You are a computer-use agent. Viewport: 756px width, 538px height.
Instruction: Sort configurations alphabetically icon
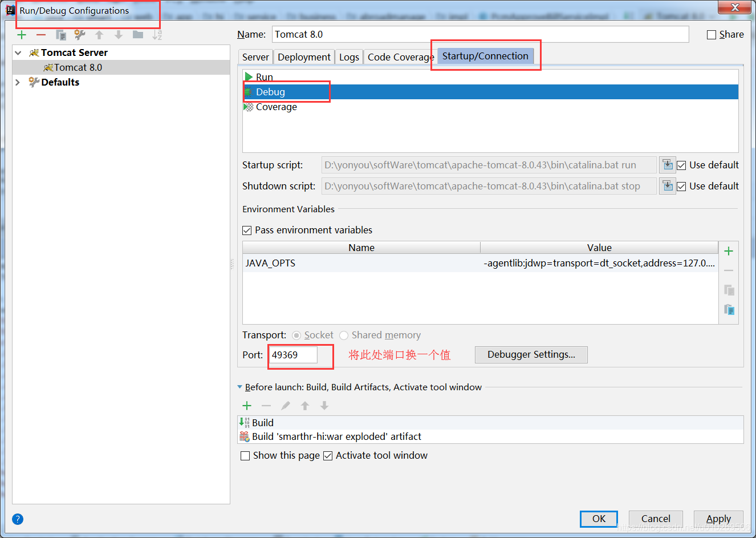pos(157,35)
